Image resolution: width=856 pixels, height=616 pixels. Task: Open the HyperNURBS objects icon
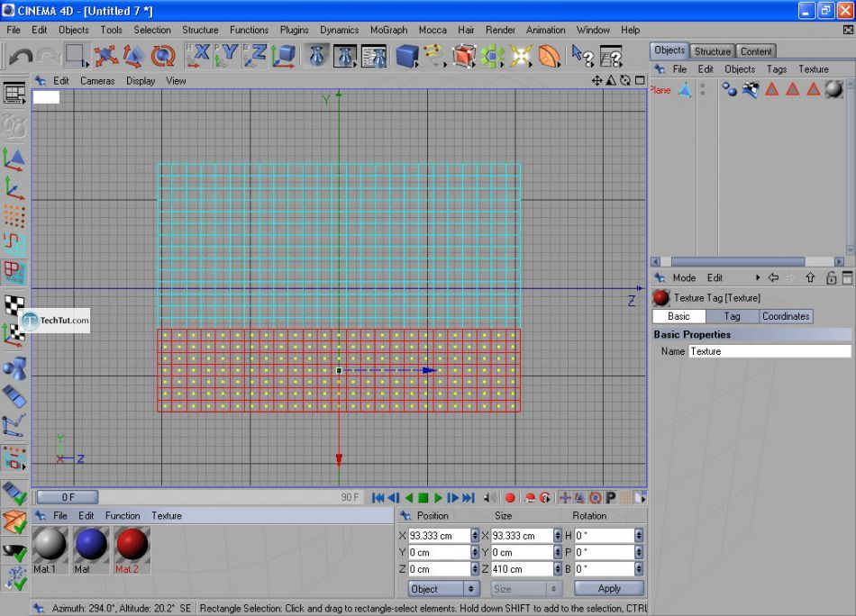tap(463, 56)
